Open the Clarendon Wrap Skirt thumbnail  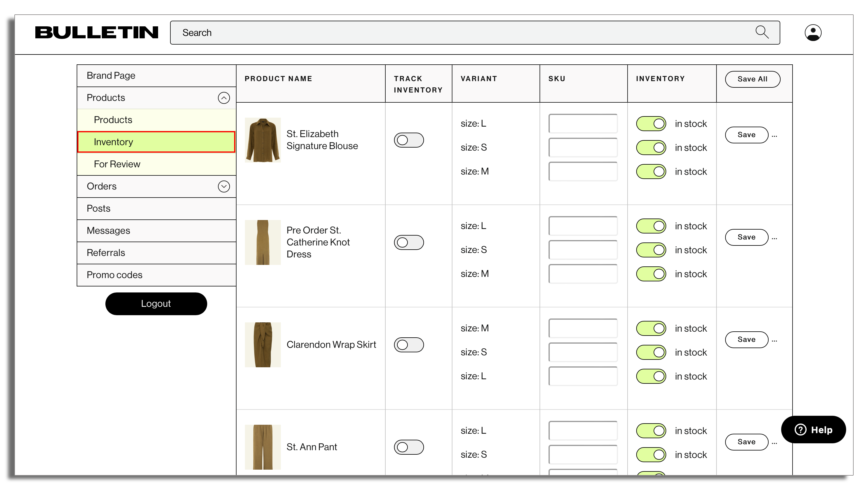pyautogui.click(x=263, y=345)
